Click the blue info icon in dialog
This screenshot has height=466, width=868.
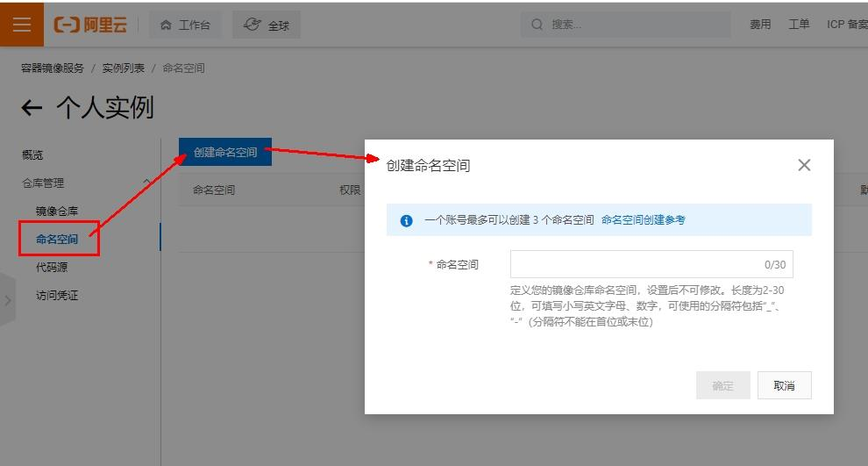pos(406,220)
